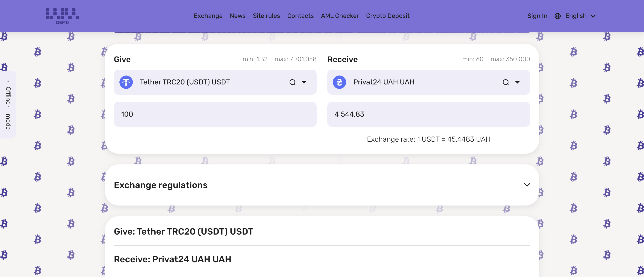This screenshot has height=277, width=644.
Task: Click the Give min: 1.32 value
Action: coord(255,59)
